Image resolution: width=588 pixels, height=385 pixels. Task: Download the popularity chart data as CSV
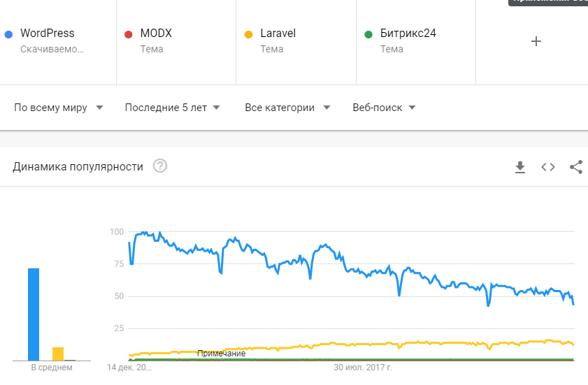tap(519, 167)
